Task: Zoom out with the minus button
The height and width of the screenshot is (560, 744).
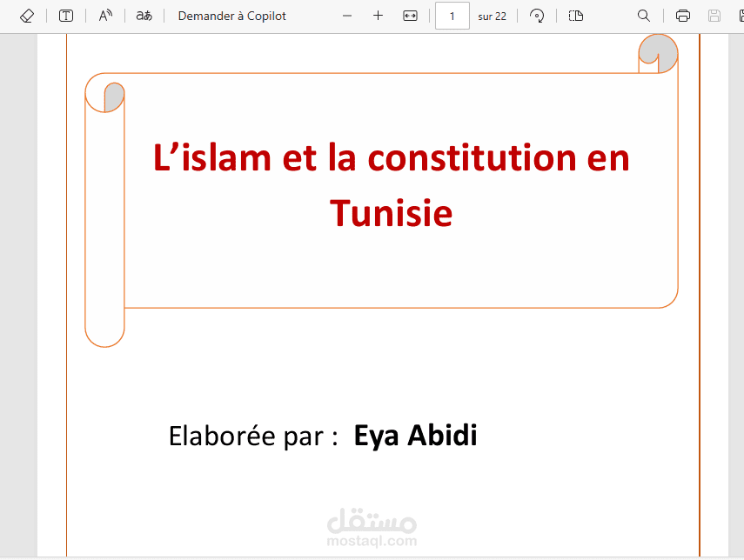Action: click(347, 16)
